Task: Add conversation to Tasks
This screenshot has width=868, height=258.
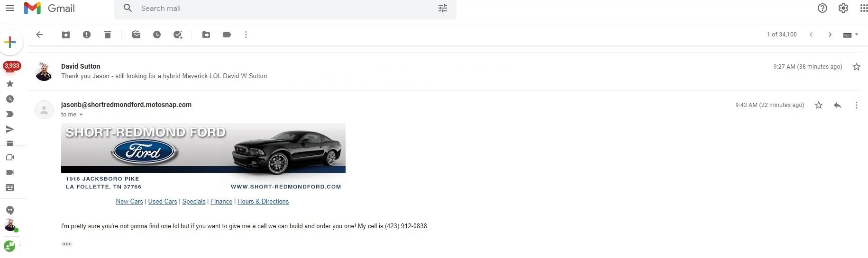Action: coord(178,35)
